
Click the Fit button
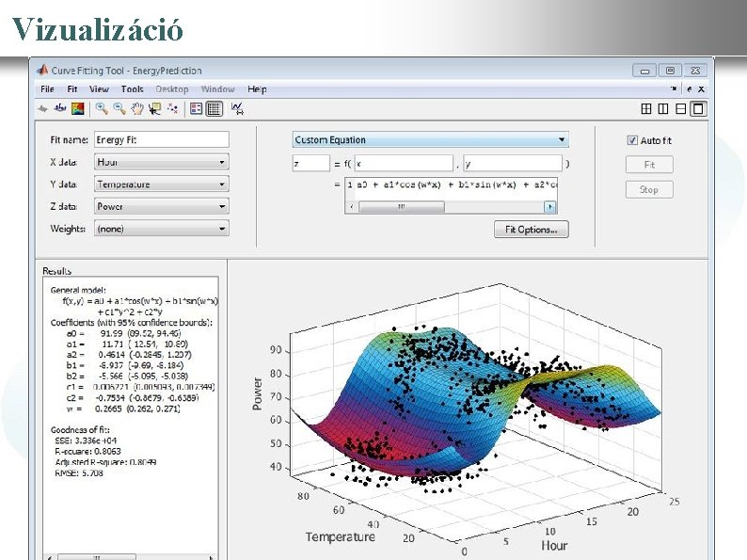pyautogui.click(x=649, y=165)
